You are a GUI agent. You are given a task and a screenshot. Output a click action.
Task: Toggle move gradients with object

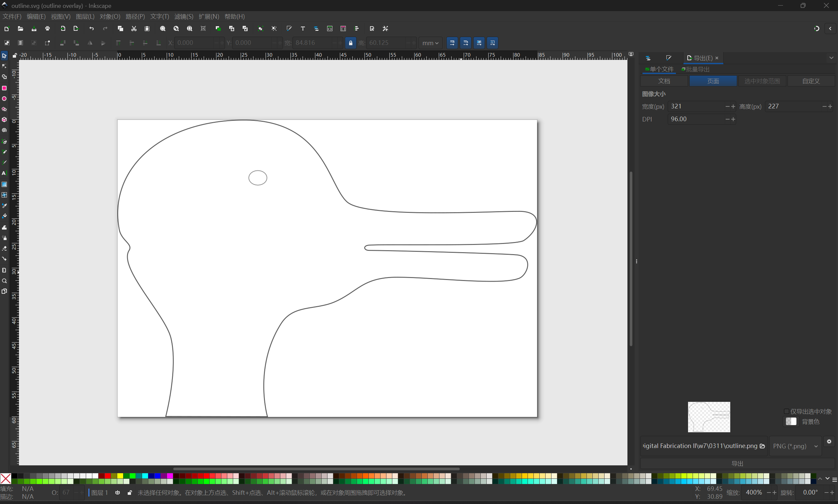click(479, 43)
